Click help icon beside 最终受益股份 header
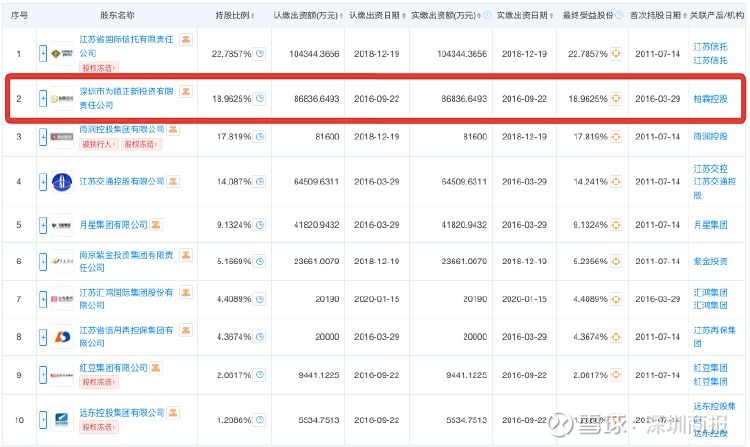The height and width of the screenshot is (447, 750). (x=619, y=15)
